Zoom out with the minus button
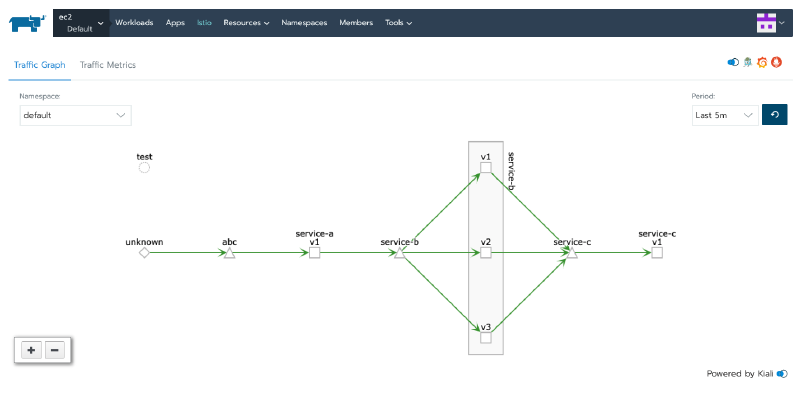This screenshot has width=800, height=404. point(55,350)
